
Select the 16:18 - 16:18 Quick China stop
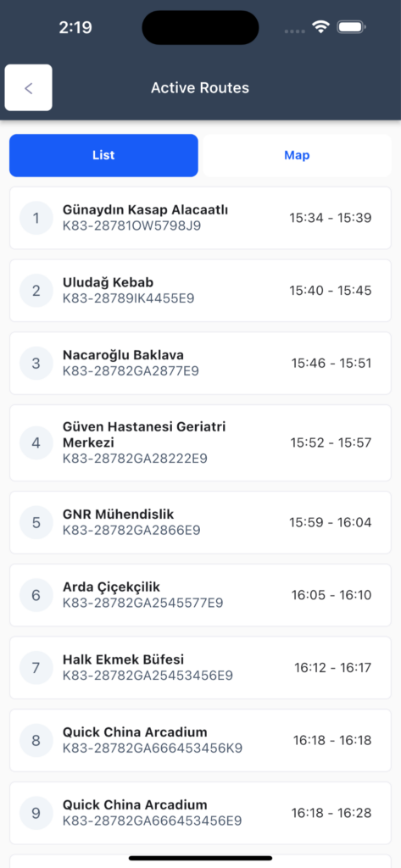pyautogui.click(x=200, y=740)
